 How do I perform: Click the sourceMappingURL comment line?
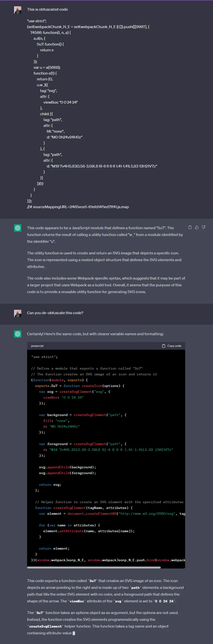click(x=78, y=207)
